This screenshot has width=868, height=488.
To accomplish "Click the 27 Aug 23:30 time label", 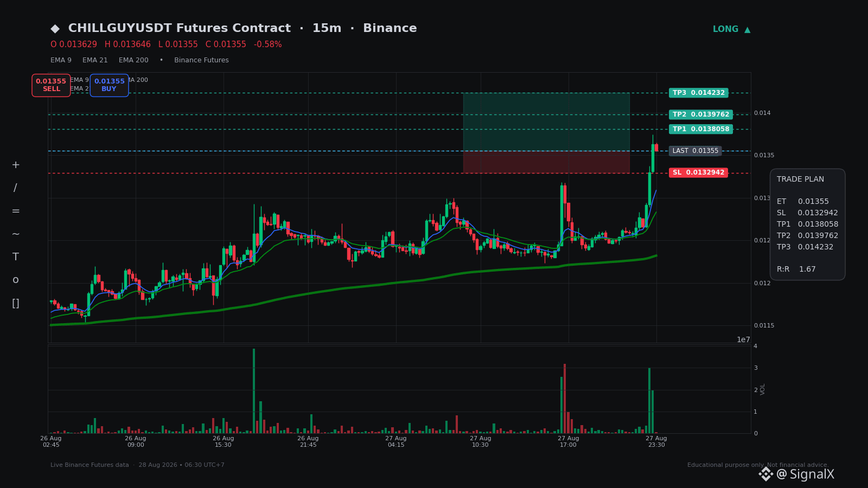I will (x=656, y=442).
